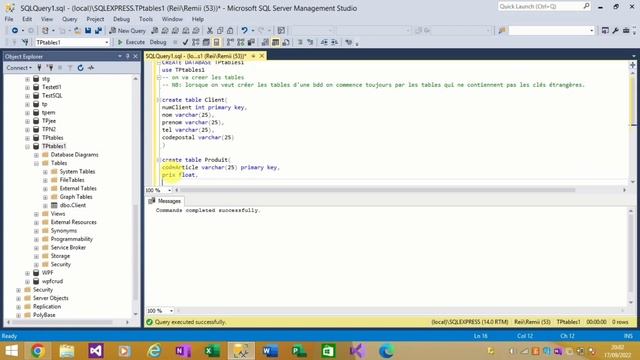The width and height of the screenshot is (640, 360).
Task: Click the Cut scissors icon
Action: (210, 31)
